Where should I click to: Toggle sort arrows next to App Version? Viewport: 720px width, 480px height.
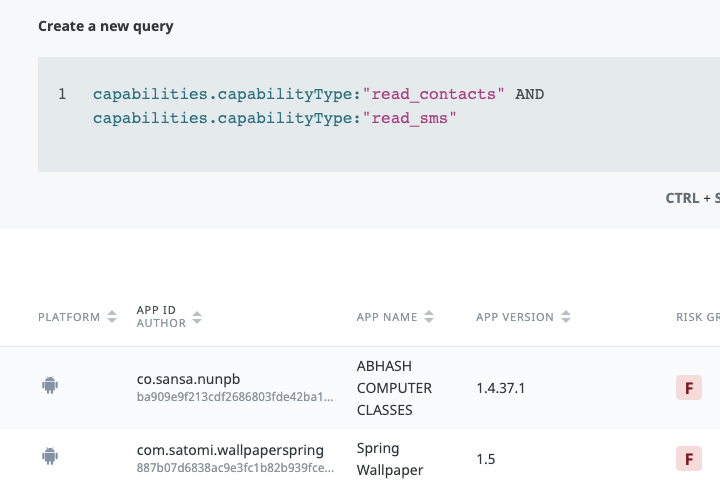click(566, 317)
